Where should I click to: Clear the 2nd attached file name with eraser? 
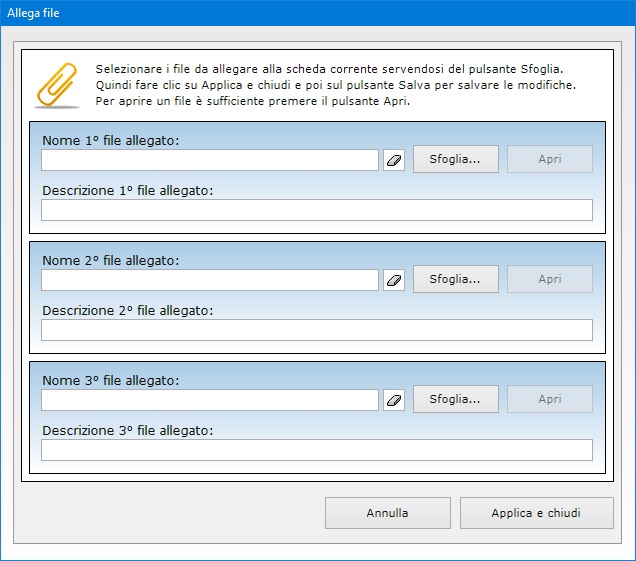coord(394,280)
